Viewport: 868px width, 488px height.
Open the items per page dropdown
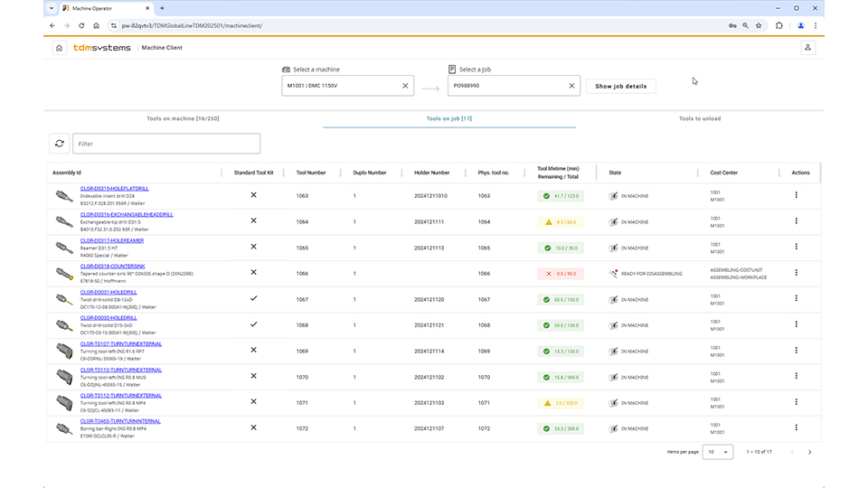[x=717, y=452]
